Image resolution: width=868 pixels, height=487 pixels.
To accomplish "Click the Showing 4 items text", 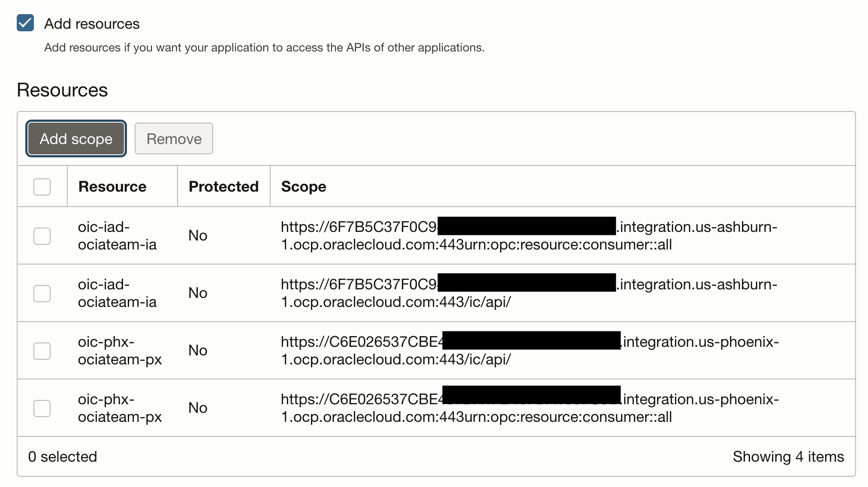I will point(788,457).
